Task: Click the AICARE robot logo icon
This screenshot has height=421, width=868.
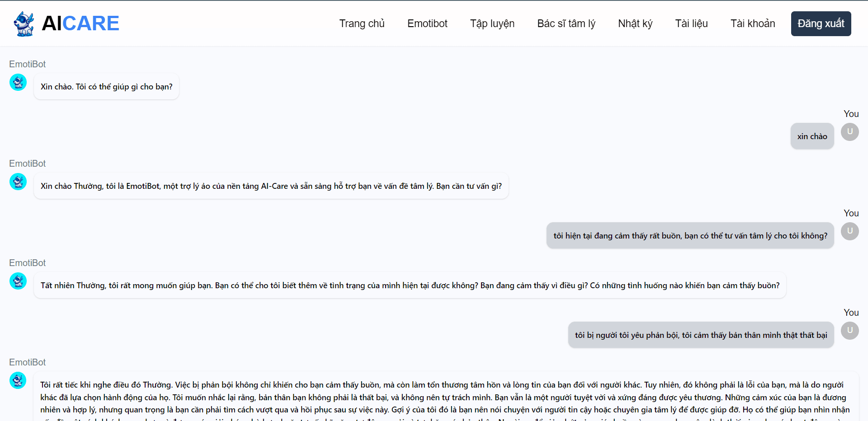Action: coord(24,23)
